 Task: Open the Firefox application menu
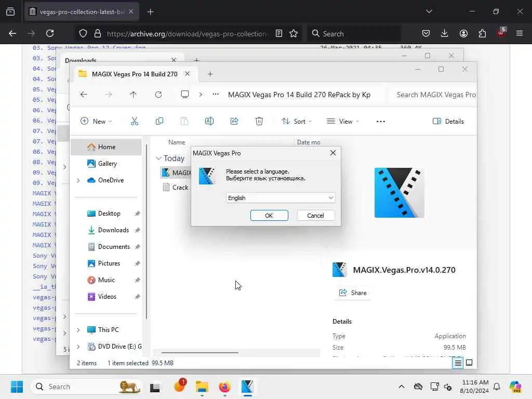519,33
